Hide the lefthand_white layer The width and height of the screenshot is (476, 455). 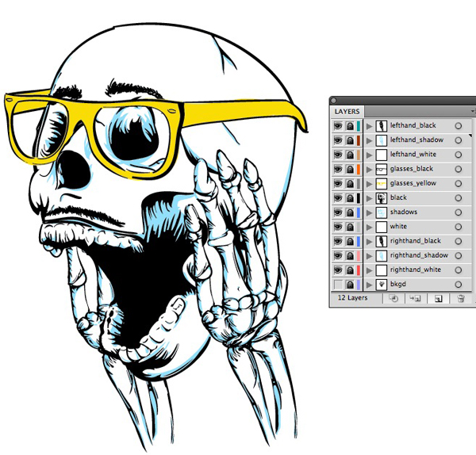[338, 155]
